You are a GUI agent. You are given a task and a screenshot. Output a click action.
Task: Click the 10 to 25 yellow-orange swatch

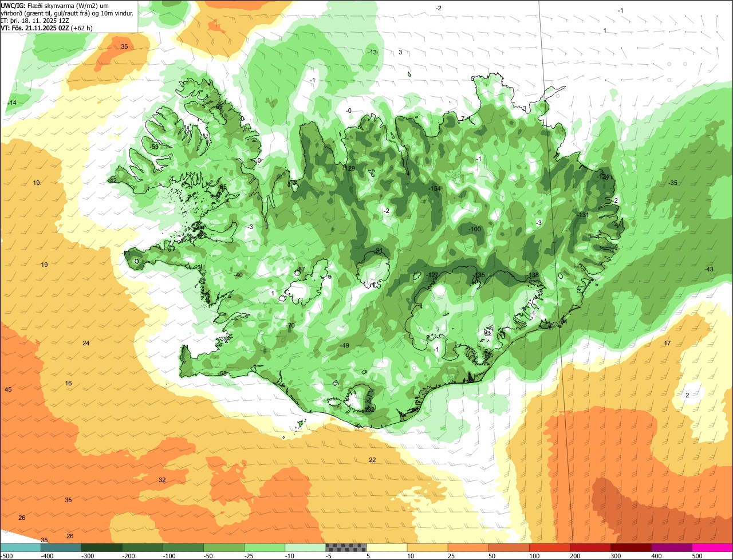coord(427,547)
